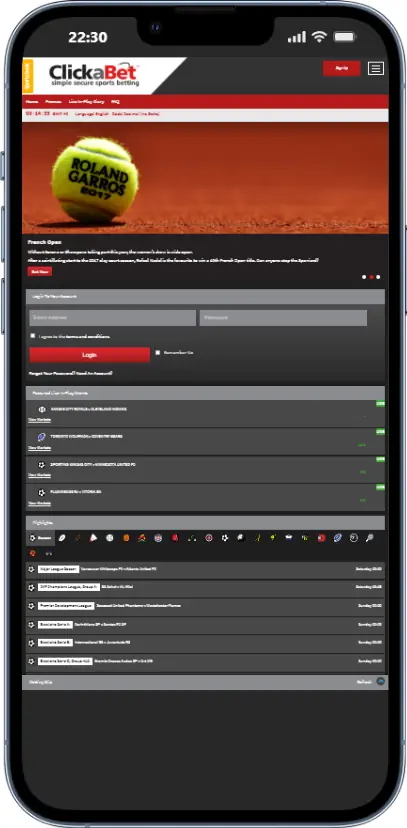Image resolution: width=407 pixels, height=828 pixels.
Task: Tick the terms and conditions checkbox
Action: point(33,336)
